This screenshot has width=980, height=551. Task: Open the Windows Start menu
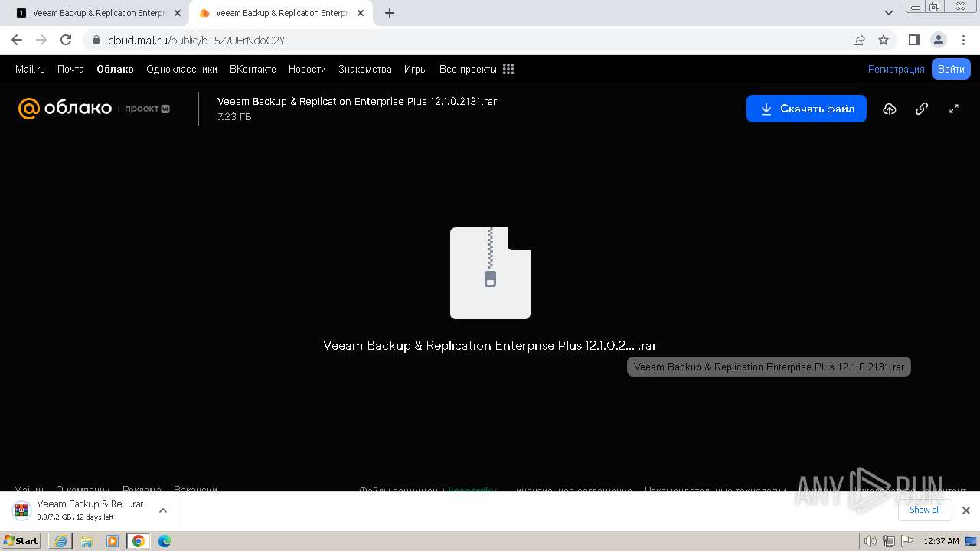[21, 540]
